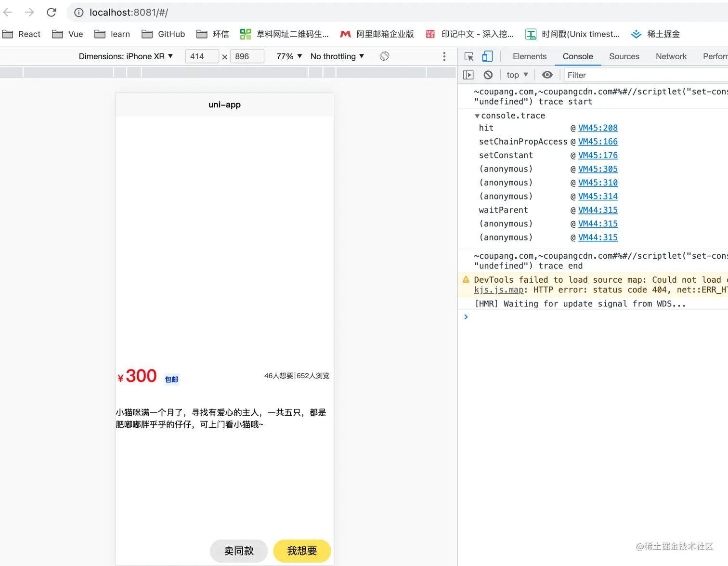Open the VM45:176 source link
Screen dimensions: 728x566
click(x=598, y=155)
